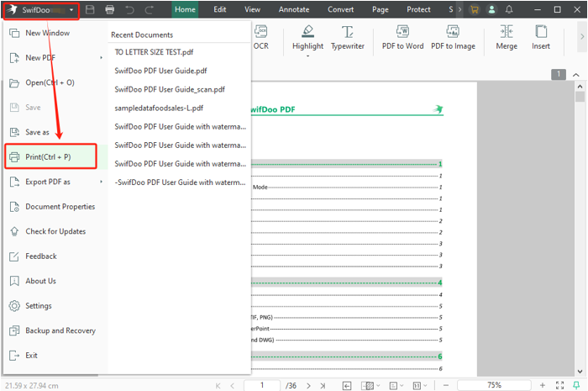The width and height of the screenshot is (588, 391).
Task: Click the green pin icon in status bar
Action: (x=576, y=385)
